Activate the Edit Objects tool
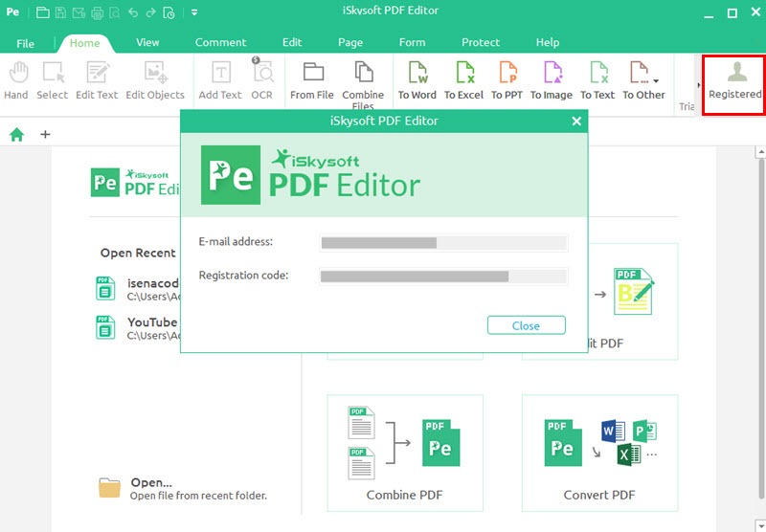 tap(155, 80)
